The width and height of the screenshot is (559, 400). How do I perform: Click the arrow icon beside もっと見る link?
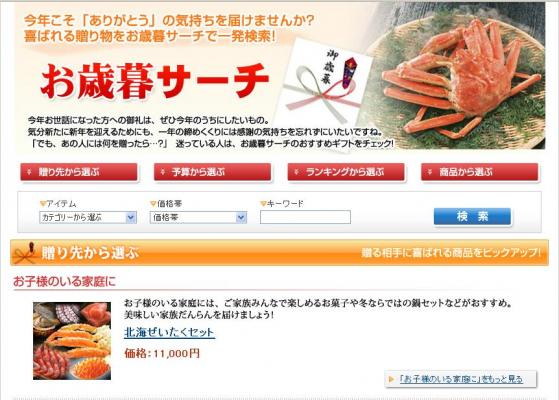click(391, 379)
